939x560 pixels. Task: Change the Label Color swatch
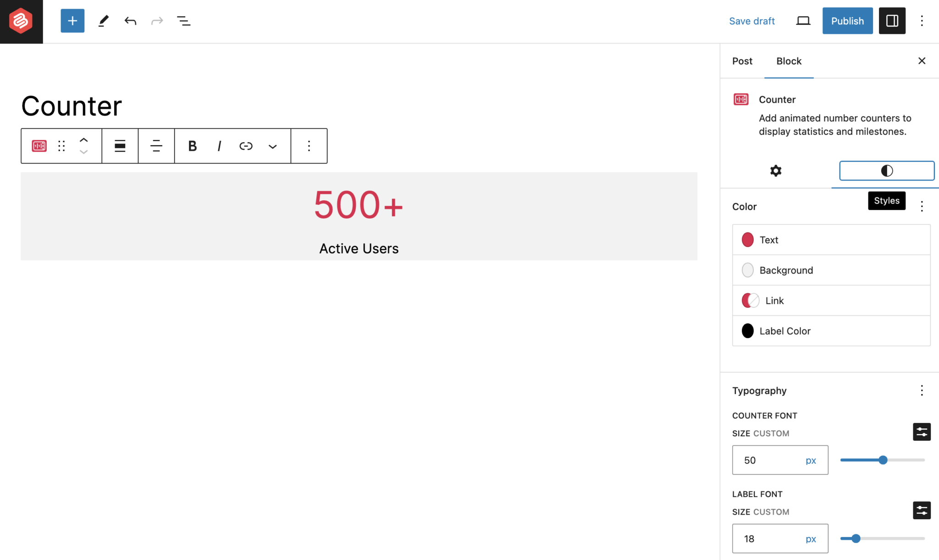(747, 330)
